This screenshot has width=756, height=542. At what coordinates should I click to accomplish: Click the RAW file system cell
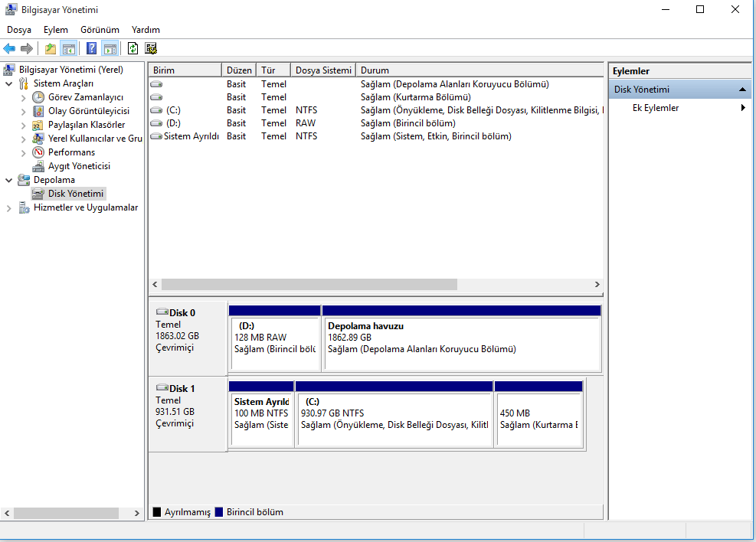[x=306, y=123]
